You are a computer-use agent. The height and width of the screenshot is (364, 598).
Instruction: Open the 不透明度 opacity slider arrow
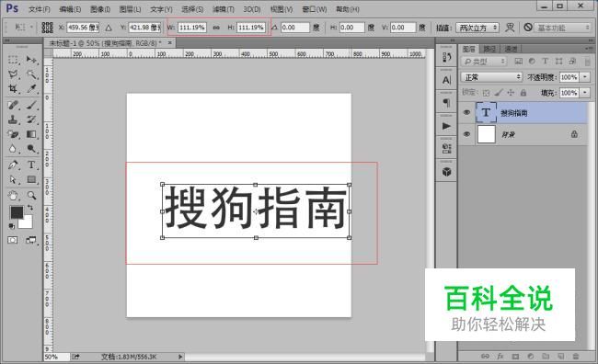click(585, 77)
